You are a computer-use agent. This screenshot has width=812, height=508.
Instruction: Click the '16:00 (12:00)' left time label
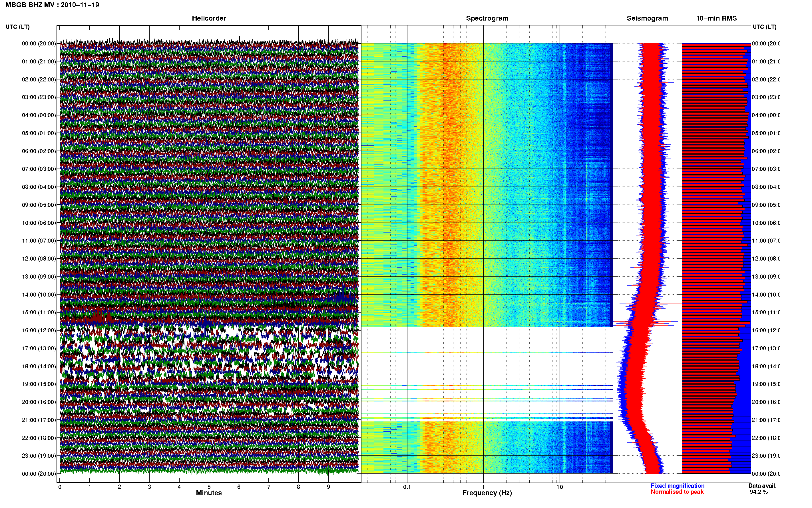click(39, 330)
